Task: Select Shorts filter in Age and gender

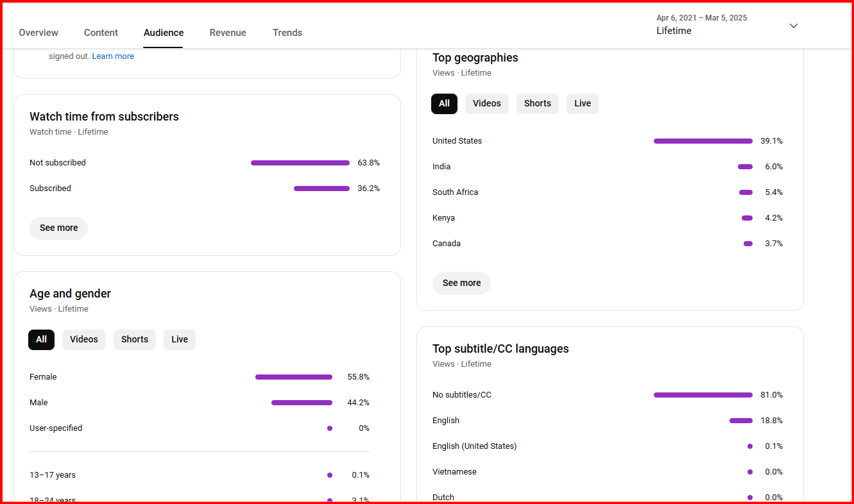Action: click(x=135, y=340)
